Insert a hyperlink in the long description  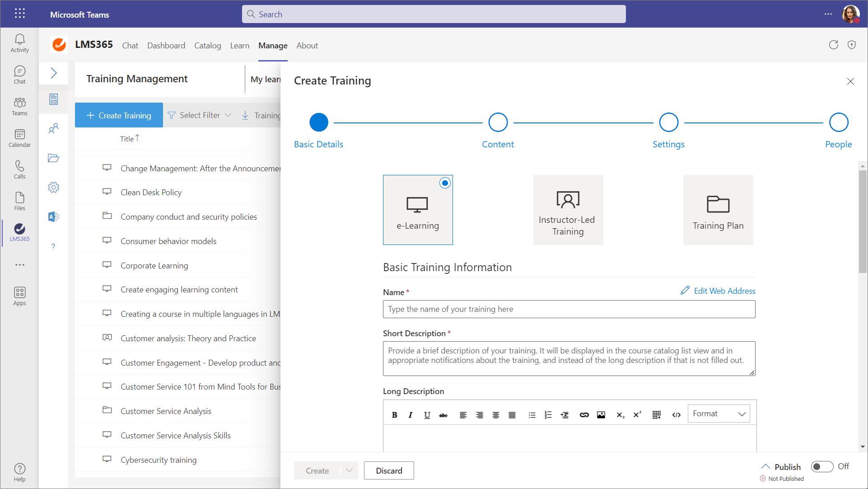(x=584, y=415)
